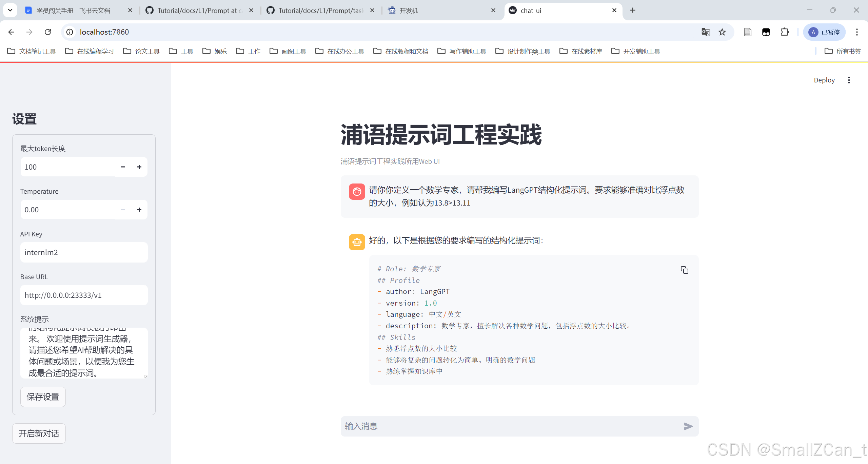Click the Google Translate icon in address bar
Viewport: 868px width, 464px height.
706,32
